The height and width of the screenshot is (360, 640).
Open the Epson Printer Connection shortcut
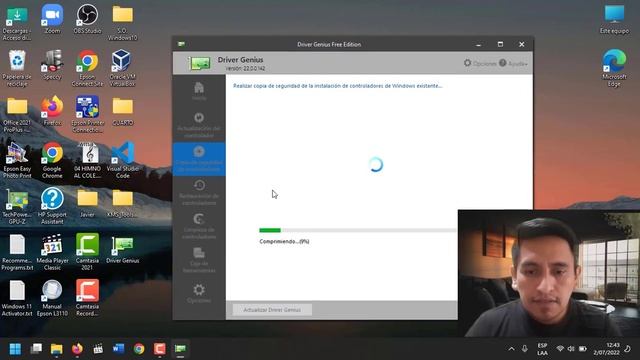tap(87, 115)
